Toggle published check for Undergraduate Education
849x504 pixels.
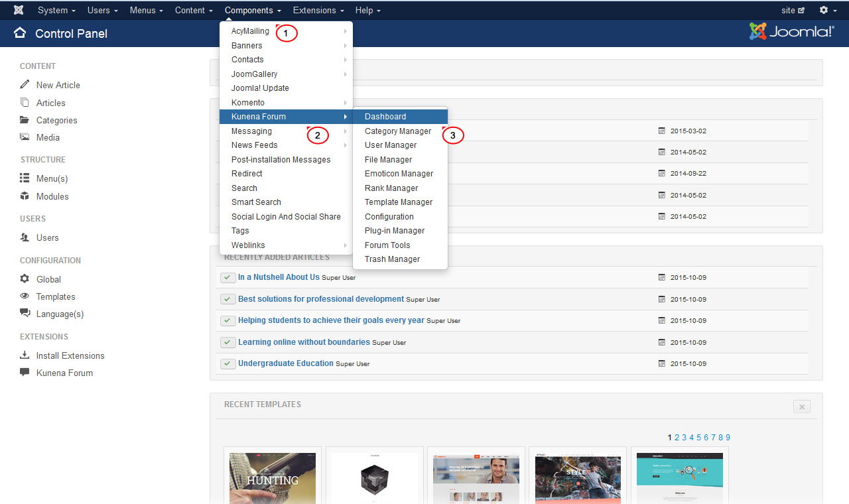coord(228,363)
